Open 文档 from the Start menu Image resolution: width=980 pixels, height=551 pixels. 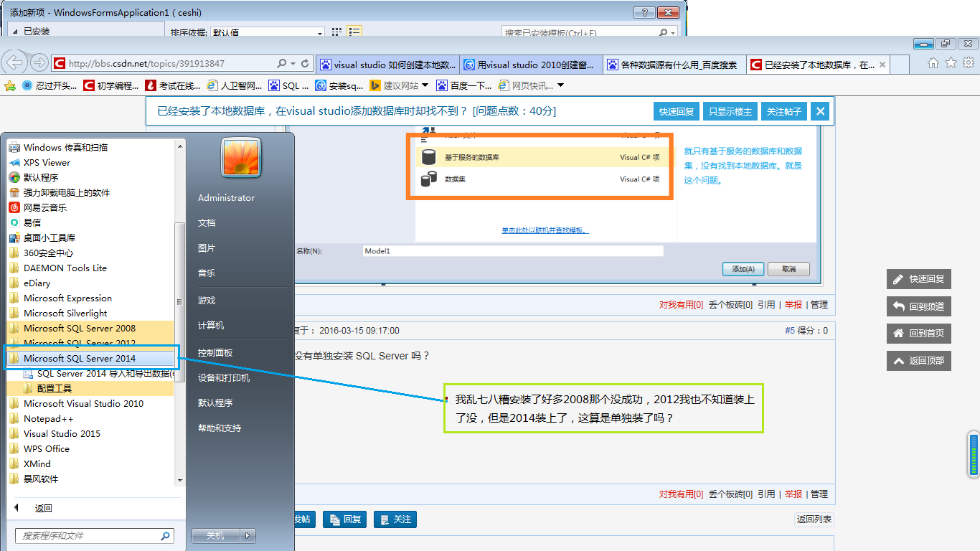(x=207, y=222)
